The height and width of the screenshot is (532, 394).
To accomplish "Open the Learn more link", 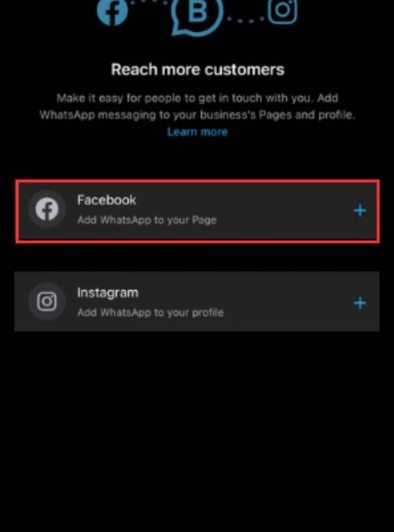I will (x=198, y=132).
